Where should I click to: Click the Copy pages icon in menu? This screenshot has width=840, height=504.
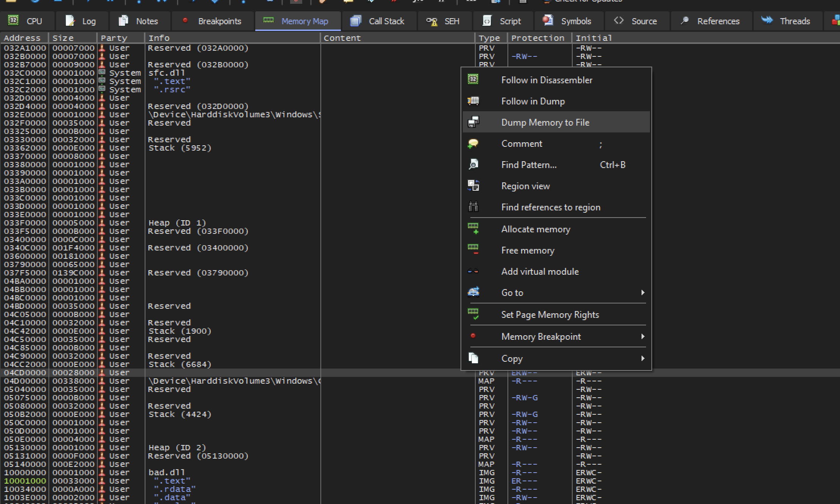(473, 358)
